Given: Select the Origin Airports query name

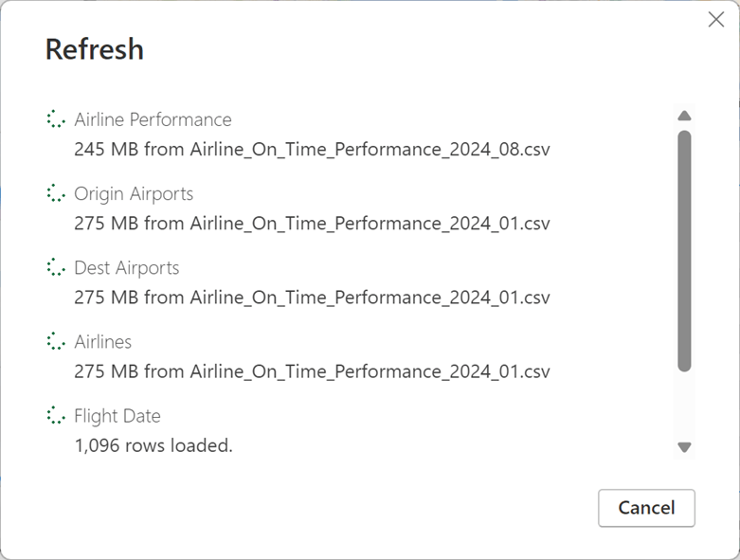Looking at the screenshot, I should click(134, 193).
